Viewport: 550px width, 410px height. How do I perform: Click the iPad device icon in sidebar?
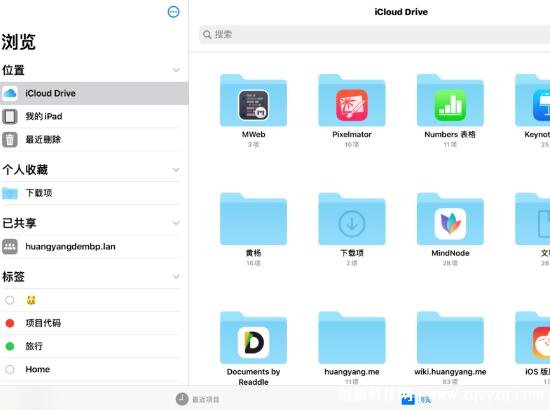pos(10,116)
